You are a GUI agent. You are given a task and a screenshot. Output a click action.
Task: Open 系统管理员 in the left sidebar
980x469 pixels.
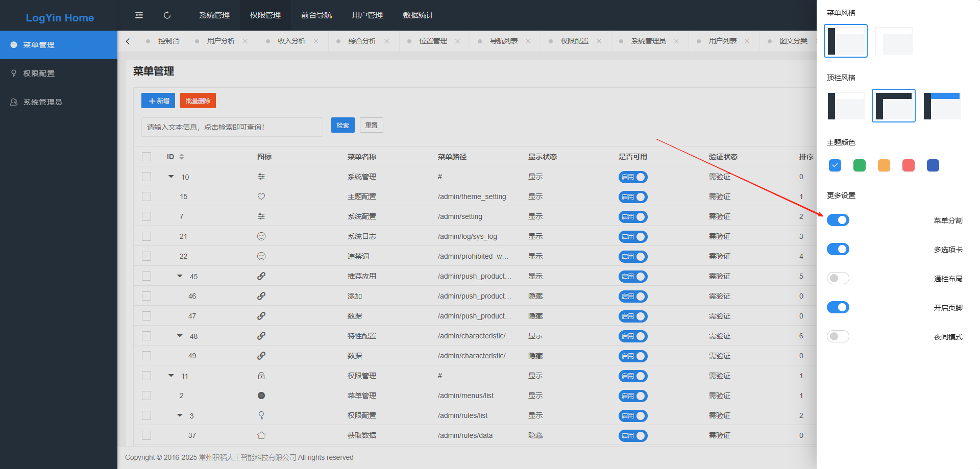[59, 102]
